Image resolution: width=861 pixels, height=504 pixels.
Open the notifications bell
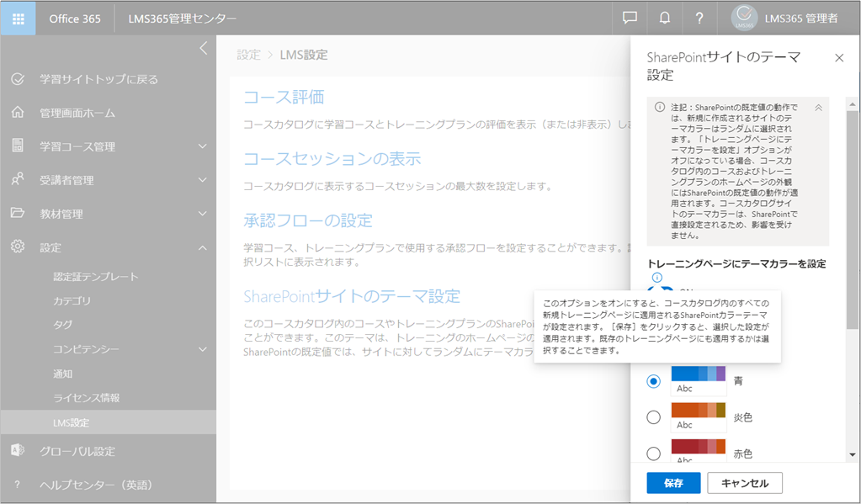click(x=664, y=19)
